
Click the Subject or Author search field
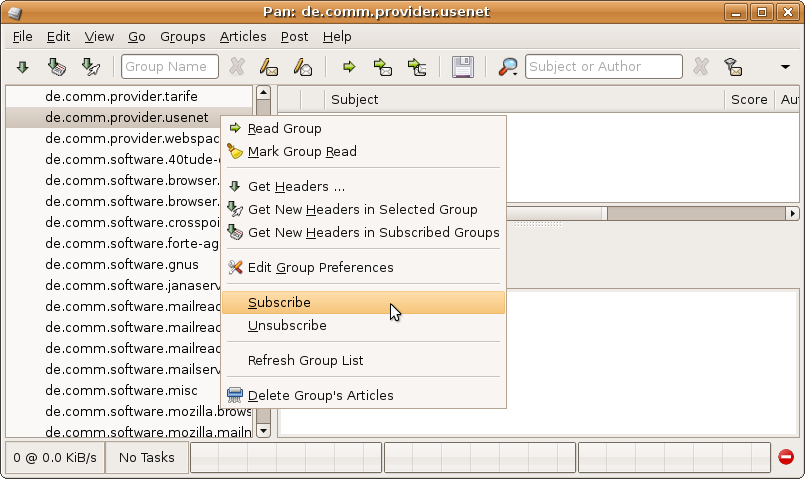pos(603,67)
